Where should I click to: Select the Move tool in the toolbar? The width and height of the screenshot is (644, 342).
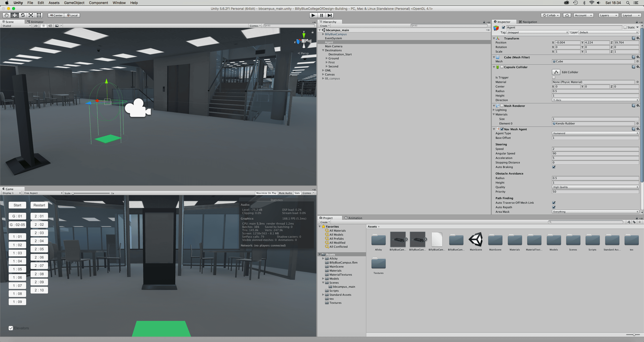point(15,15)
